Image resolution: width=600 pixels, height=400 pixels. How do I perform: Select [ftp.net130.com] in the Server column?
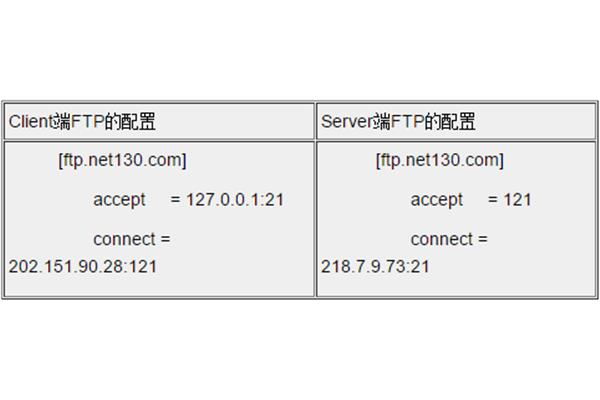(440, 160)
